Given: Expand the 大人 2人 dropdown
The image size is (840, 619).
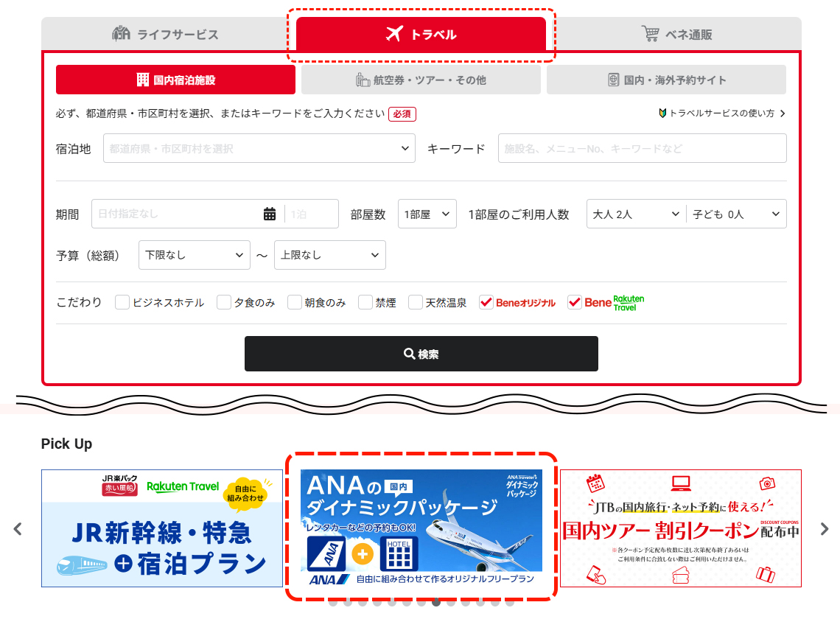Looking at the screenshot, I should click(636, 214).
